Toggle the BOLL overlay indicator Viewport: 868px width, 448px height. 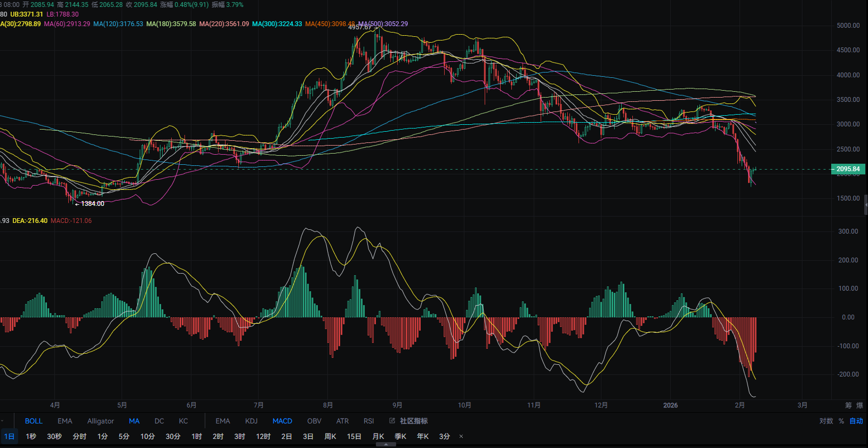coord(34,421)
